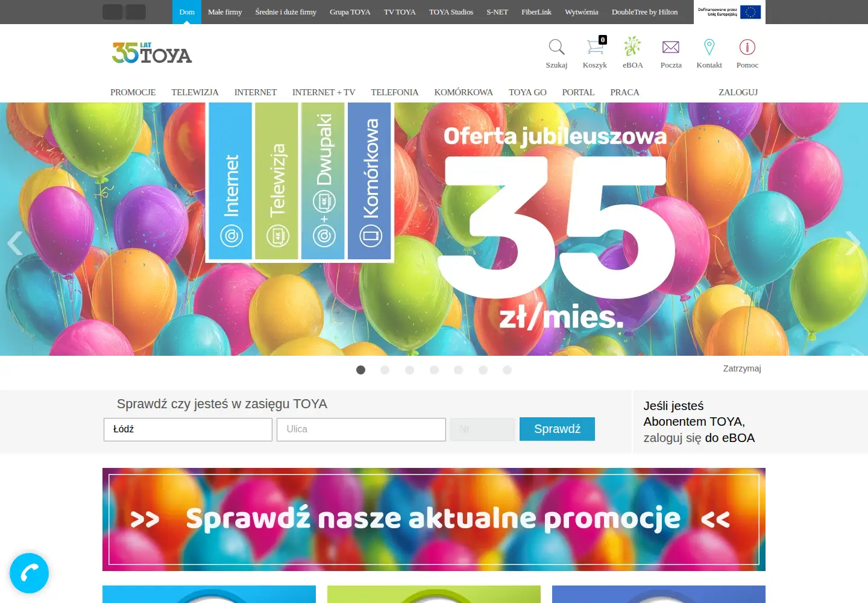The image size is (868, 603).
Task: Open the Poczta envelope icon
Action: tap(671, 47)
